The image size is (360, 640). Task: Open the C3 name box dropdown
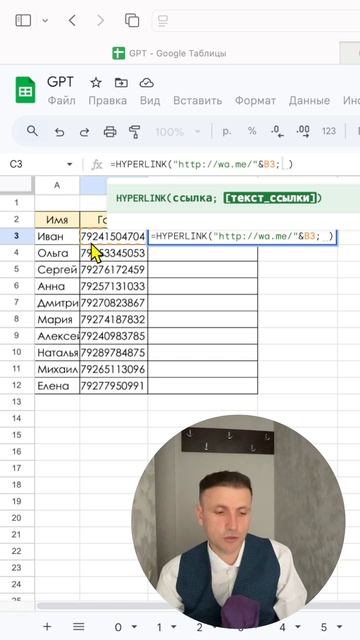tap(69, 164)
